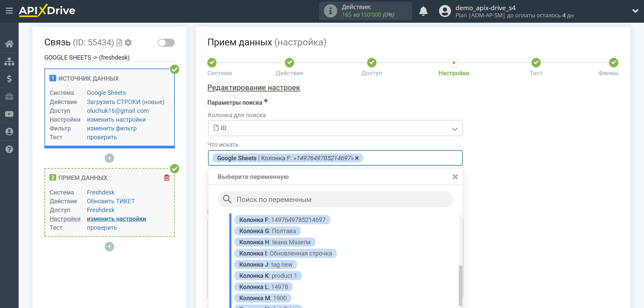This screenshot has height=308, width=644.
Task: Select variable Колонка G: Полтава
Action: tap(268, 231)
